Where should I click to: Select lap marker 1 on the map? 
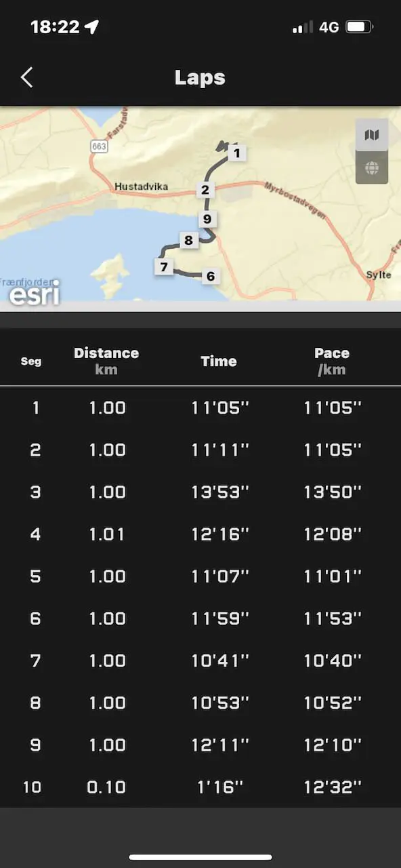coord(237,153)
